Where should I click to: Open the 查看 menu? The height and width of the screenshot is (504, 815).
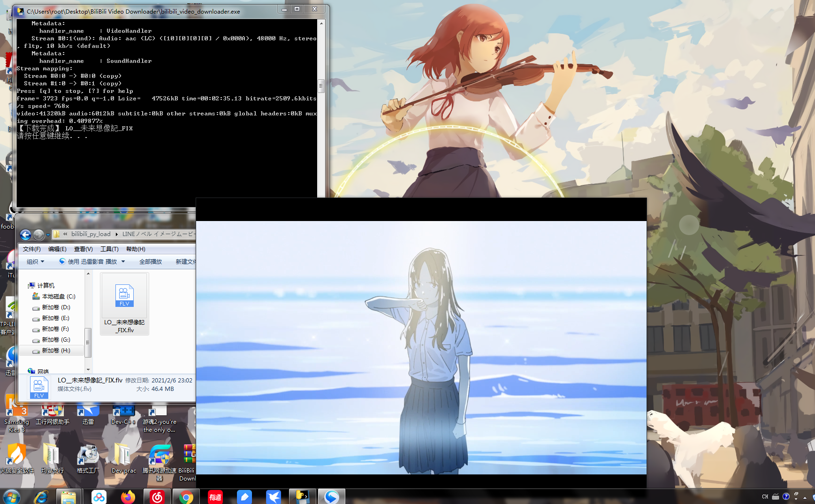(83, 249)
